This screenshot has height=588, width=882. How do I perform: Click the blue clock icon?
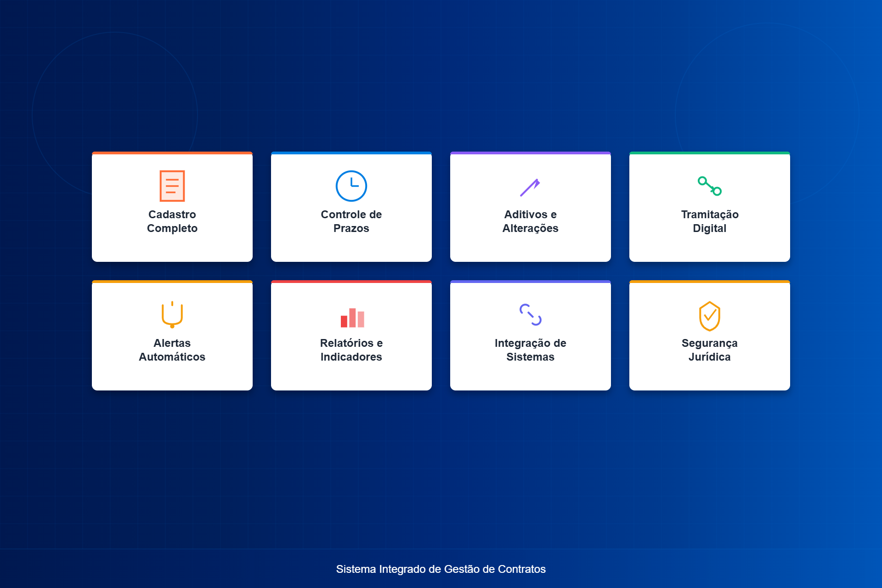(x=351, y=186)
